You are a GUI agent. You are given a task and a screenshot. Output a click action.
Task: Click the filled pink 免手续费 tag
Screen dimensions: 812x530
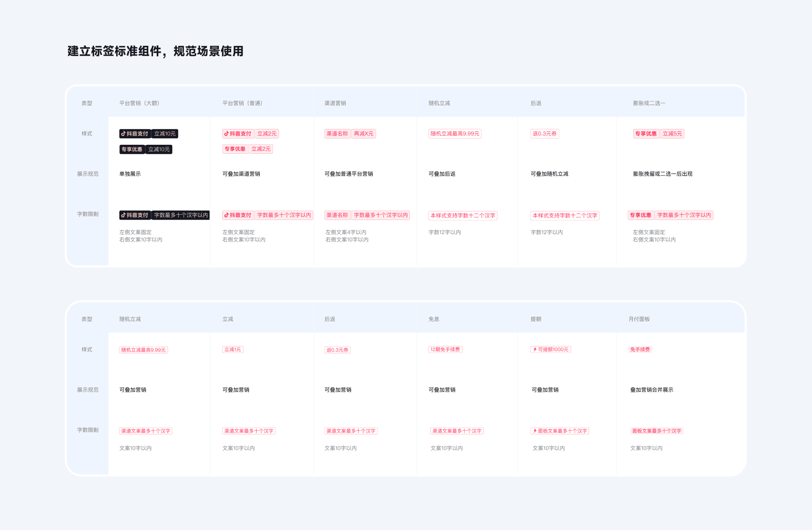pyautogui.click(x=640, y=350)
